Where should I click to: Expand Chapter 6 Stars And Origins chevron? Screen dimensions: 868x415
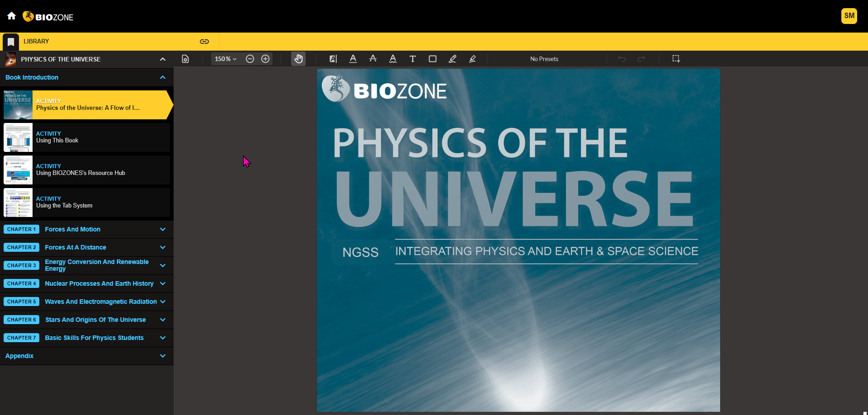163,320
